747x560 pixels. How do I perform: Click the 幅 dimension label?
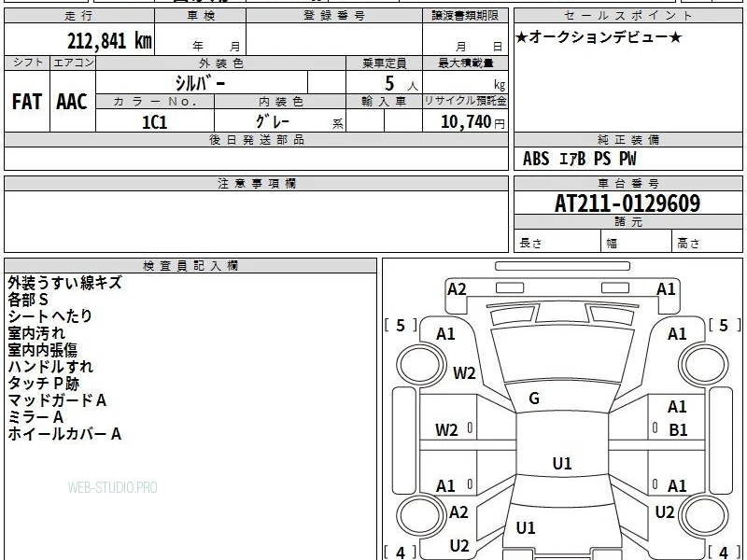[612, 244]
